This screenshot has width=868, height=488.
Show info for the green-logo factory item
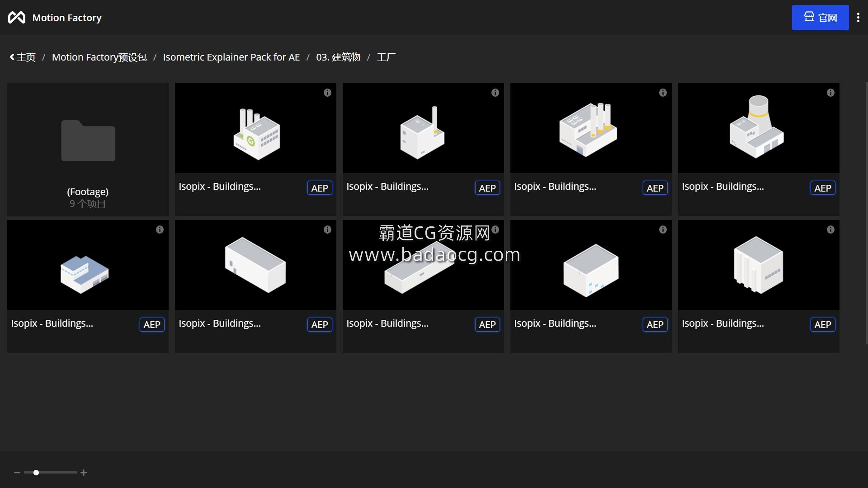(x=327, y=93)
